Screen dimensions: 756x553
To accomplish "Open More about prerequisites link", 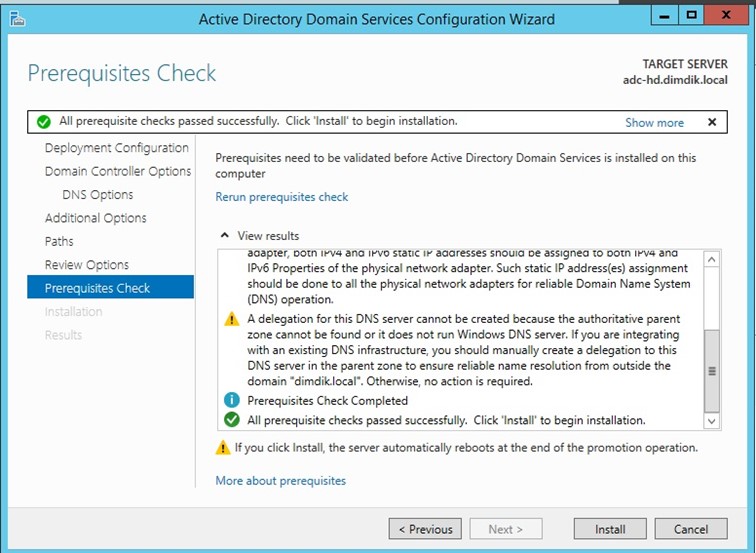I will pyautogui.click(x=281, y=481).
